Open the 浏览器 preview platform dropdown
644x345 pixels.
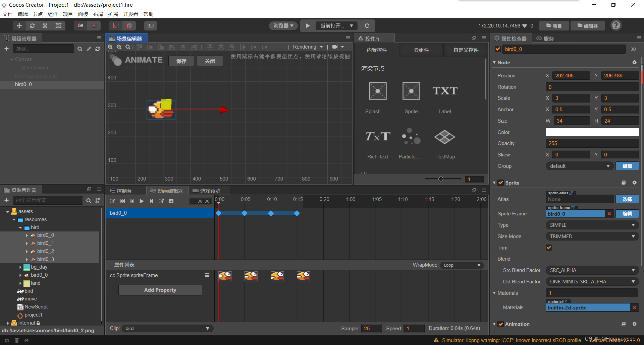click(x=283, y=26)
